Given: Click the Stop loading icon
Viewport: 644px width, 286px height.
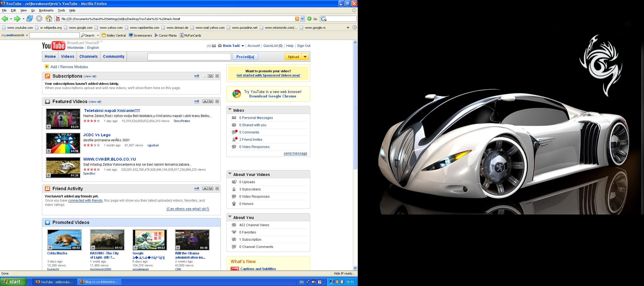Looking at the screenshot, I should (x=39, y=19).
